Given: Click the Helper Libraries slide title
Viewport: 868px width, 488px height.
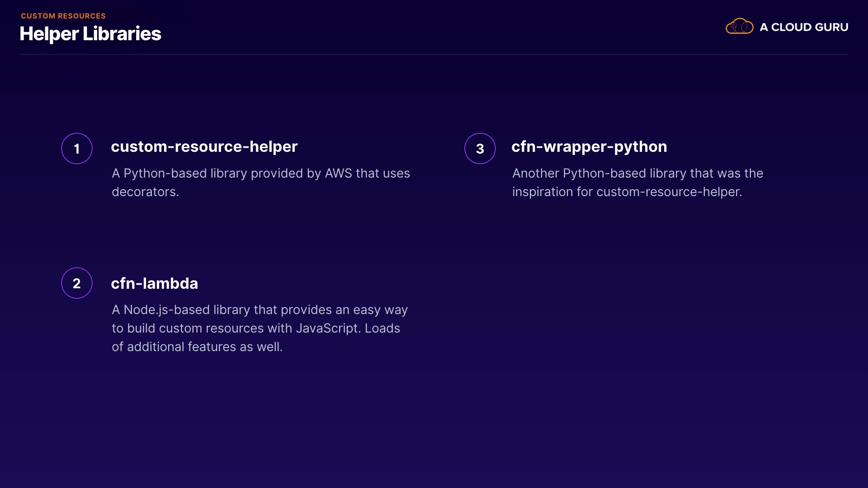Looking at the screenshot, I should coord(90,34).
